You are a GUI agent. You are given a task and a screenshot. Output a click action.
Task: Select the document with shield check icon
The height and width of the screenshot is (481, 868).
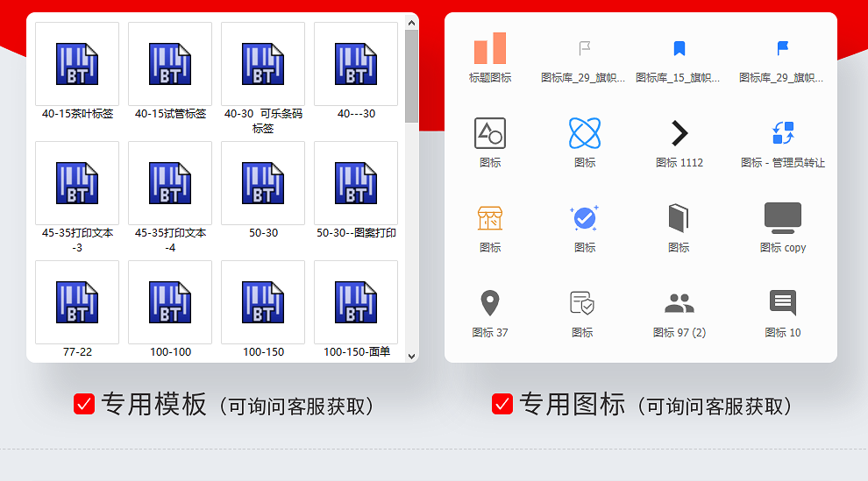pos(582,303)
